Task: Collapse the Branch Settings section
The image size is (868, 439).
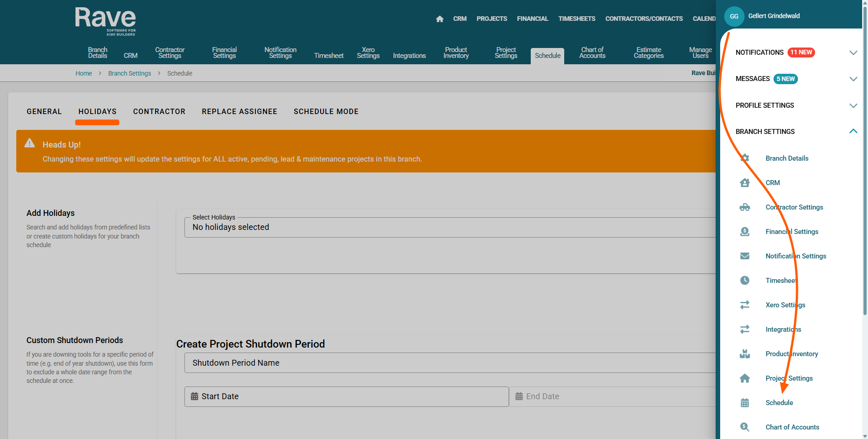Action: coord(853,132)
